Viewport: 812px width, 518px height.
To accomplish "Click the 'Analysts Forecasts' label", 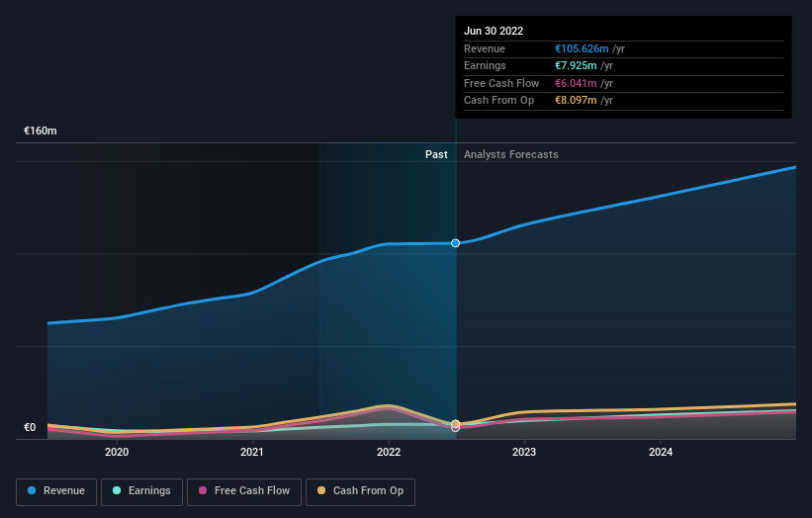I will click(x=510, y=155).
